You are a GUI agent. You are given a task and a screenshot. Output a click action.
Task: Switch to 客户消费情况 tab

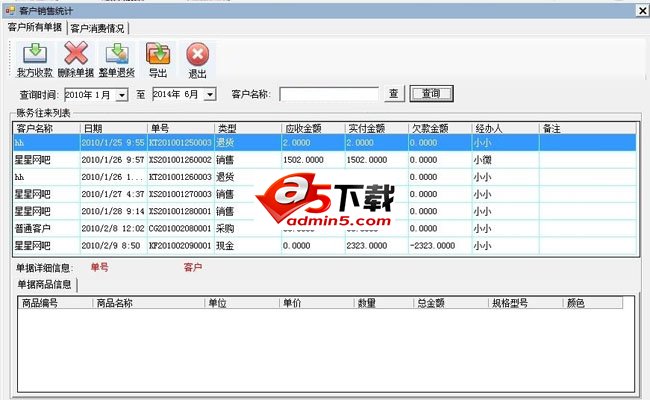(x=97, y=28)
